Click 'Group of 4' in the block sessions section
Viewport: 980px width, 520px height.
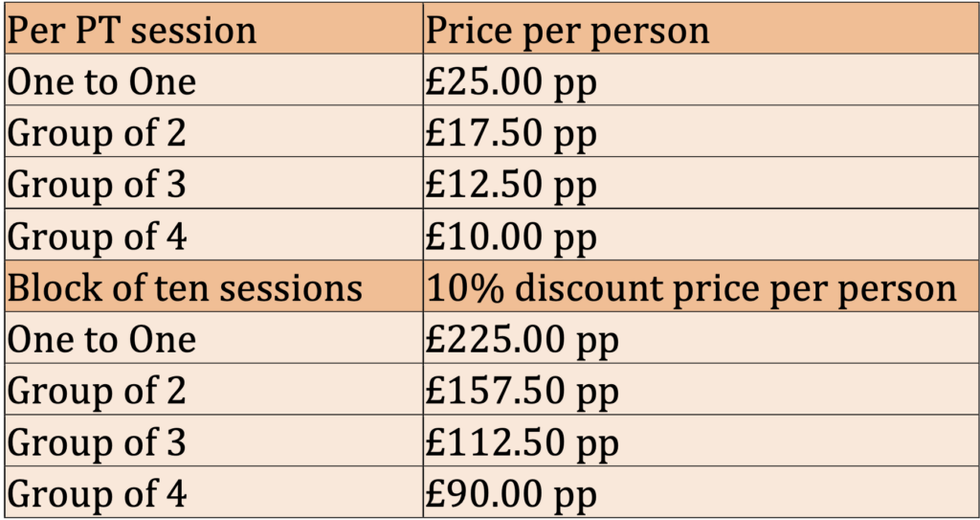click(213, 491)
